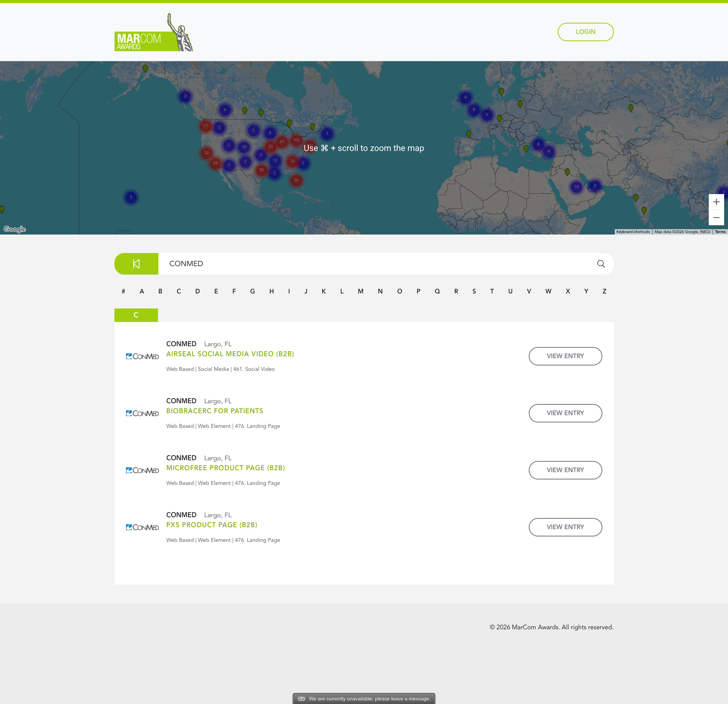The width and height of the screenshot is (728, 704).
Task: Click the map cluster marker 67
Action: pyautogui.click(x=282, y=142)
